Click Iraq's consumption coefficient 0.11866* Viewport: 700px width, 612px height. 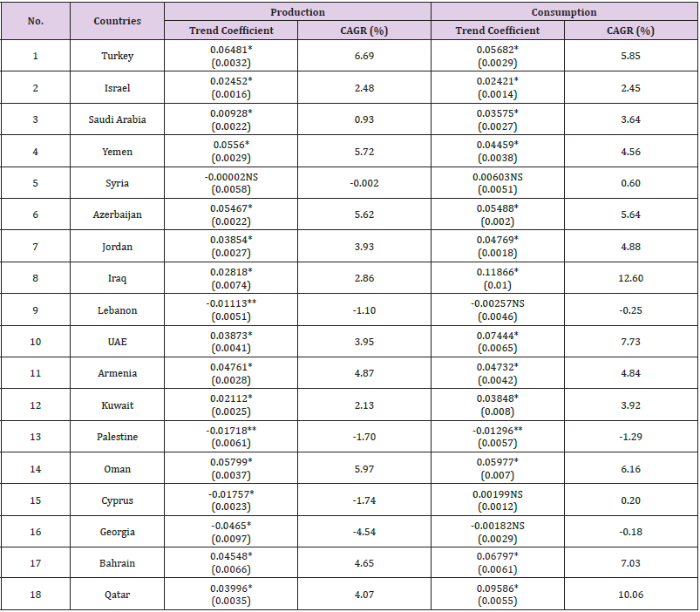click(497, 272)
